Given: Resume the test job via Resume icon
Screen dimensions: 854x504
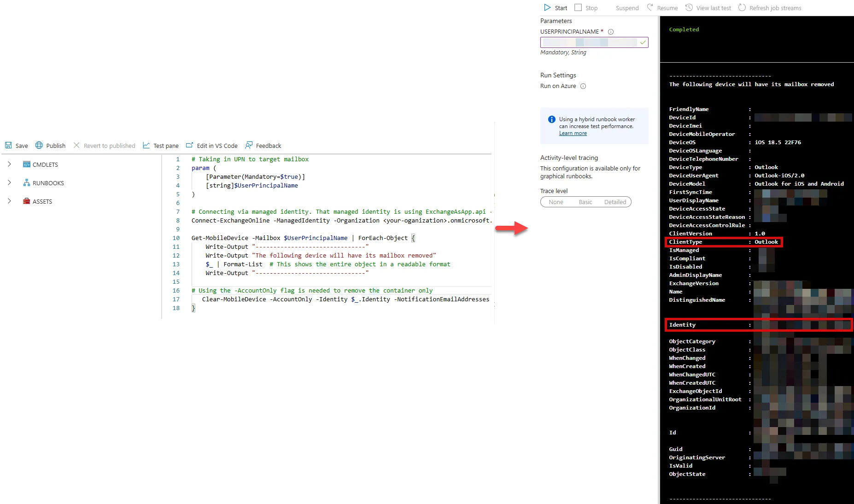Looking at the screenshot, I should [x=650, y=7].
